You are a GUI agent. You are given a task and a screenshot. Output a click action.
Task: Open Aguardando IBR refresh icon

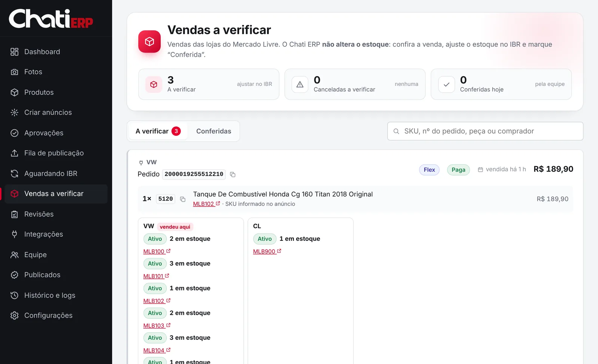click(15, 174)
